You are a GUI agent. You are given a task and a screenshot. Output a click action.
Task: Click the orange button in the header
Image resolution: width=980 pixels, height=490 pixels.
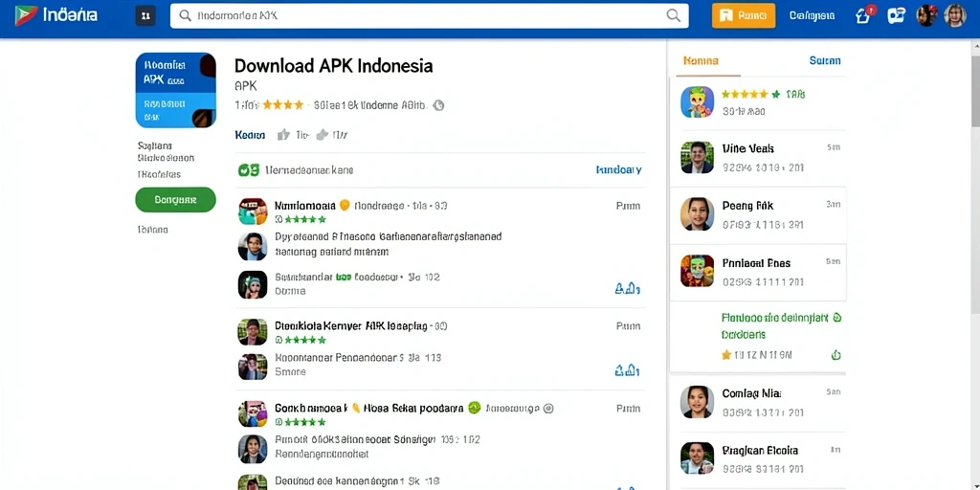743,15
